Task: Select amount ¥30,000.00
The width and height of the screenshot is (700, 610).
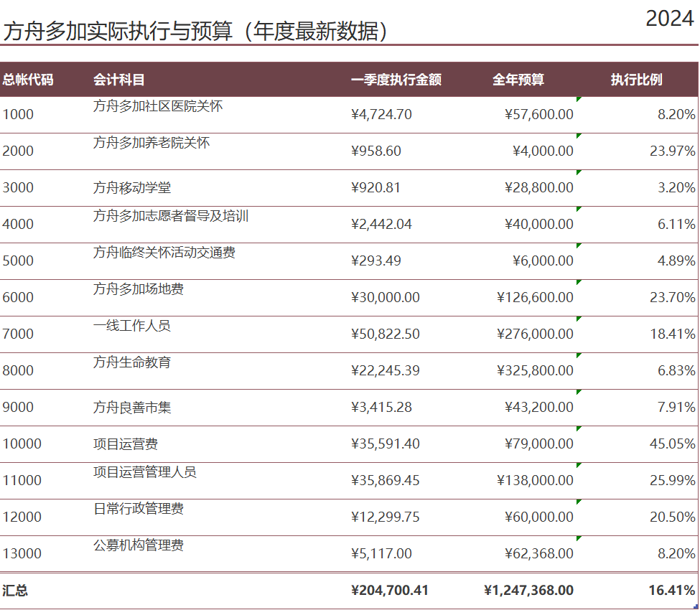Action: click(x=386, y=297)
